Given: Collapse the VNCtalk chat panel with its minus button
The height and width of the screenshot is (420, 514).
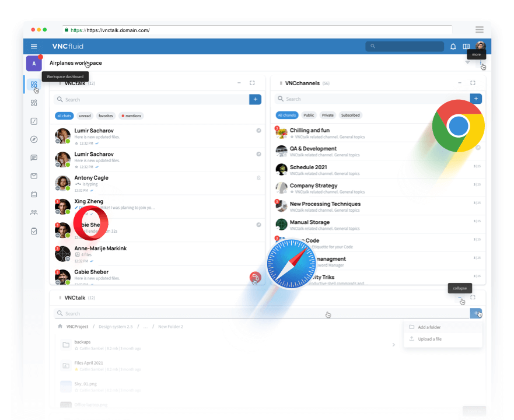Looking at the screenshot, I should click(239, 83).
